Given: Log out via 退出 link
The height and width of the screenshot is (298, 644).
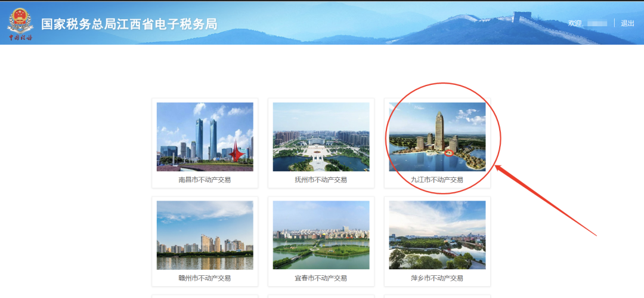Looking at the screenshot, I should (627, 23).
